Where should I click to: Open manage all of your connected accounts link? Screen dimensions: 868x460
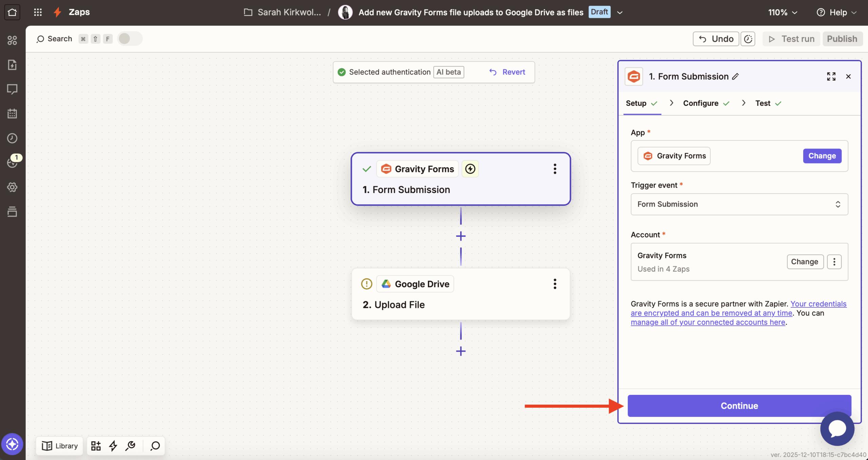click(x=707, y=322)
